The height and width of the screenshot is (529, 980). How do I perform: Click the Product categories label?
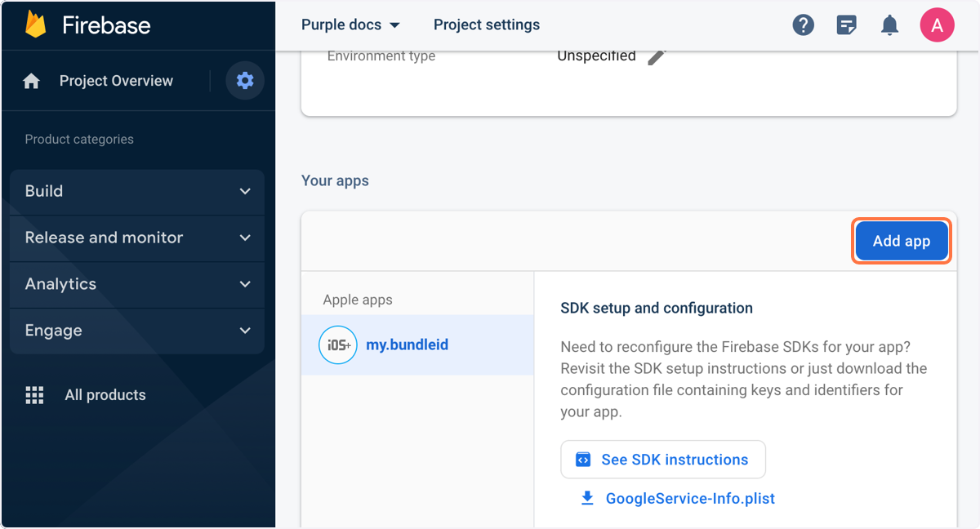[x=79, y=139]
